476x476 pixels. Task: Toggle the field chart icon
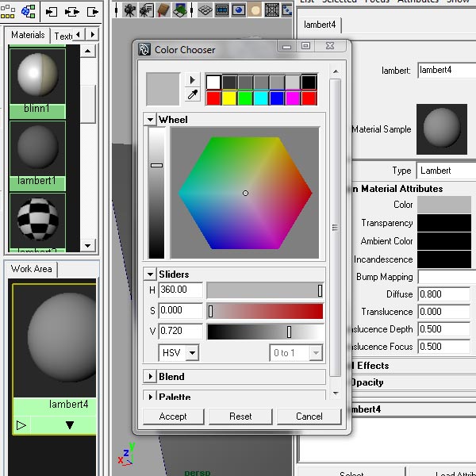coord(271,10)
